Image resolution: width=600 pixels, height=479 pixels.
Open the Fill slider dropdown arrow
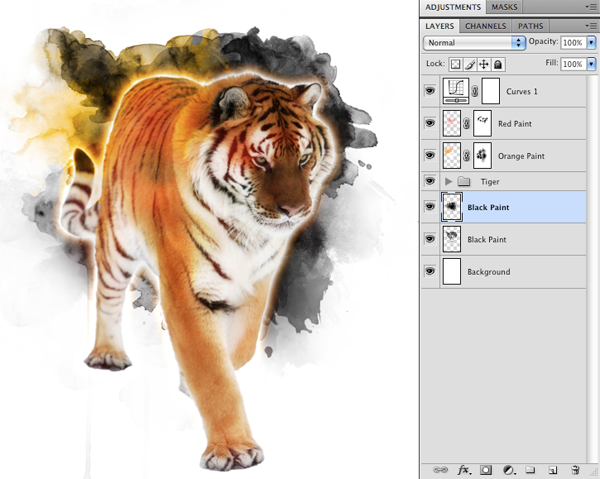tap(592, 64)
